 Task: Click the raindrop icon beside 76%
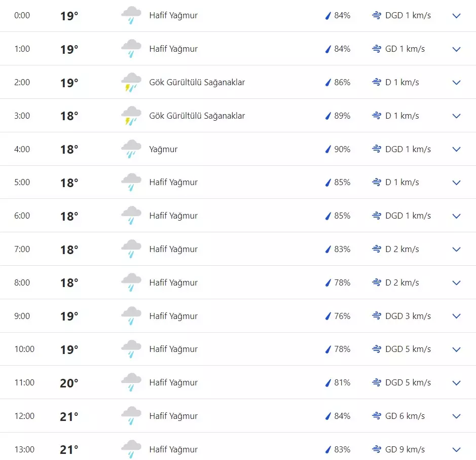[327, 316]
